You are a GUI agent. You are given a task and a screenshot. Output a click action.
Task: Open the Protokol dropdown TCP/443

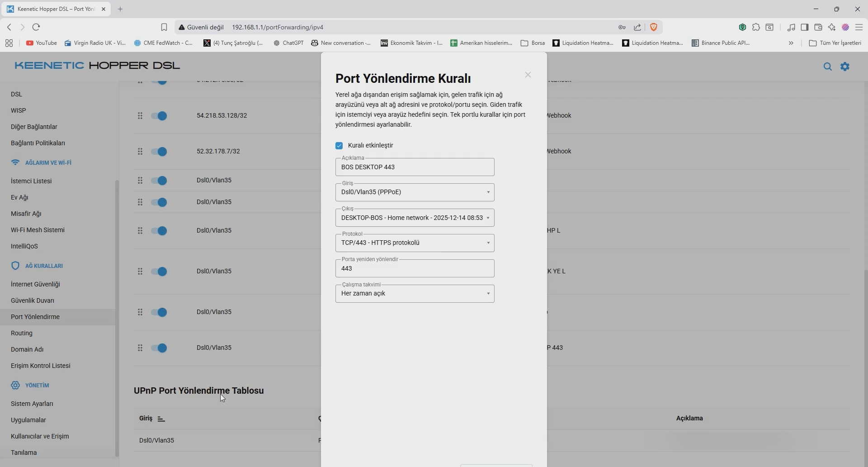coord(415,243)
